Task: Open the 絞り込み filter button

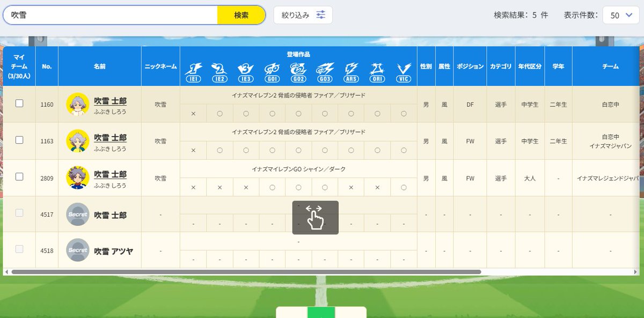Action: tap(303, 15)
